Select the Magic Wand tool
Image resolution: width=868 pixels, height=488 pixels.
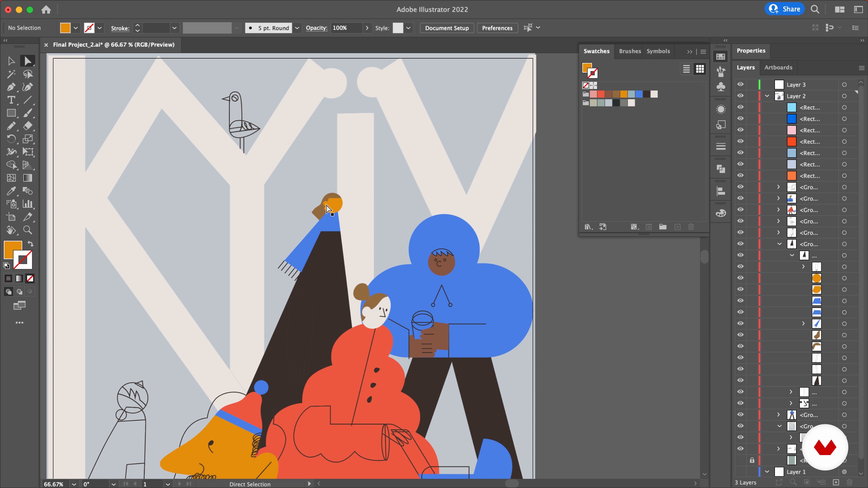[11, 74]
